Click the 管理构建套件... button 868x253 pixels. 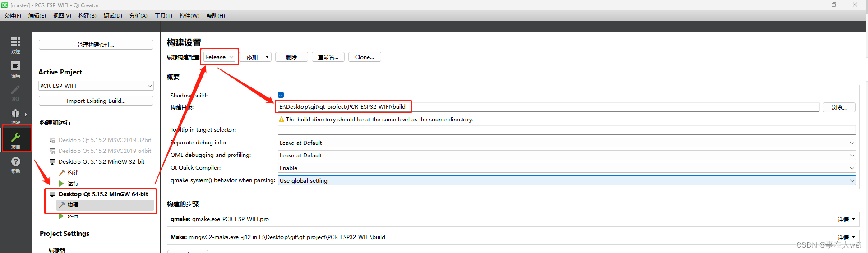[96, 45]
